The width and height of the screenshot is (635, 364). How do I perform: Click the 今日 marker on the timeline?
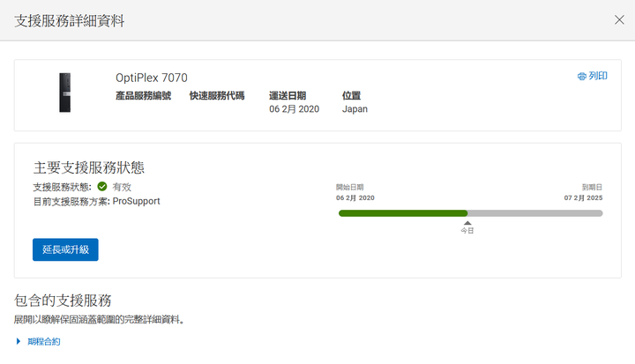467,228
